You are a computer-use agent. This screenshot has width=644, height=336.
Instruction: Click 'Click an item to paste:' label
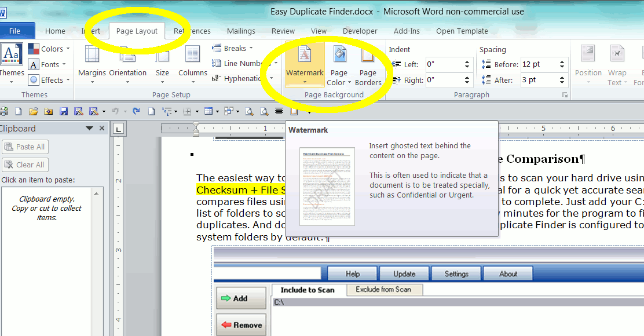tap(38, 180)
